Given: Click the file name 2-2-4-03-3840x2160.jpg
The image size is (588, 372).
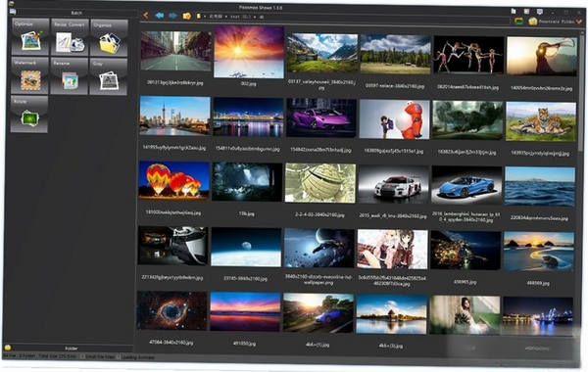Looking at the screenshot, I should [x=319, y=215].
